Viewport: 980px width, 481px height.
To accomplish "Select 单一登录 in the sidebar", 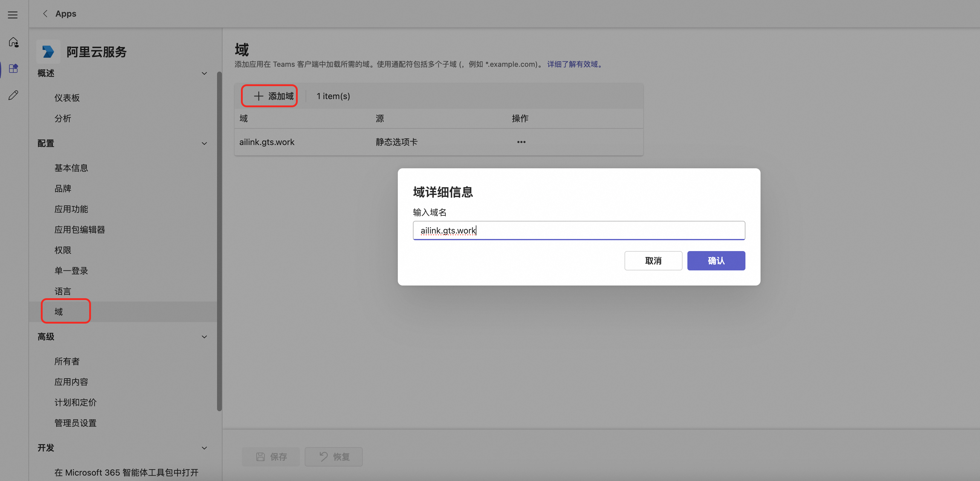I will [x=71, y=270].
